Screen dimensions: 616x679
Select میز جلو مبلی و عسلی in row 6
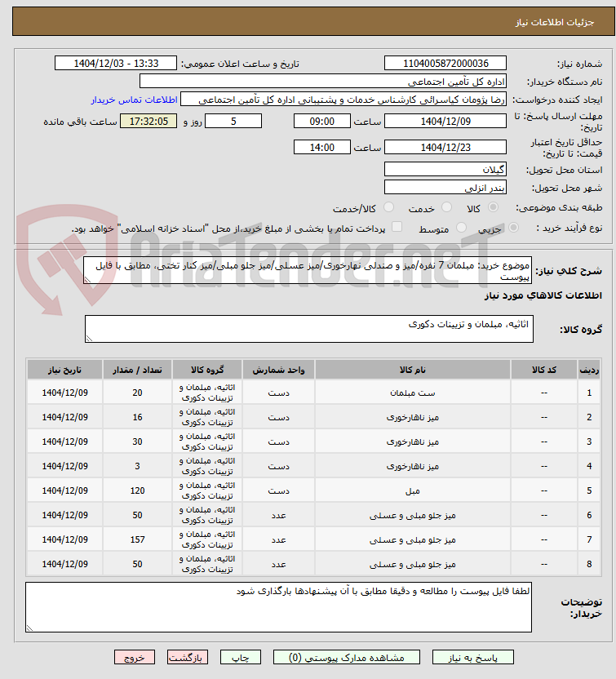[x=413, y=515]
